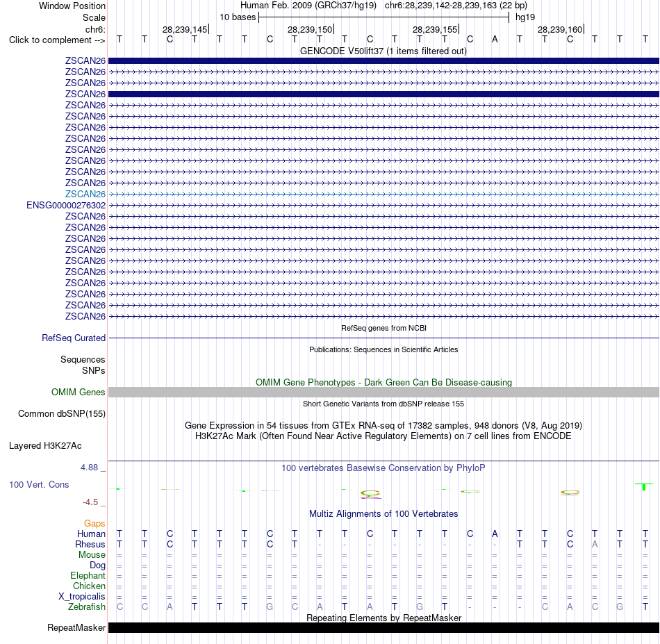Click the '10 bases' scale label
The width and height of the screenshot is (660, 644).
pyautogui.click(x=238, y=17)
